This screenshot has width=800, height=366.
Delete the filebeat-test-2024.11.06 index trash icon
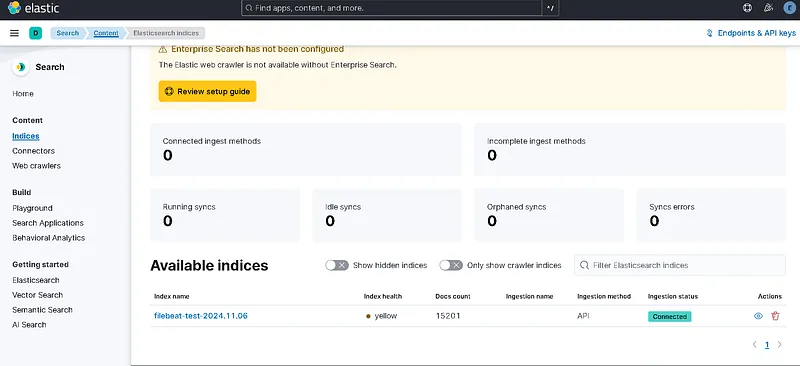[x=776, y=316]
